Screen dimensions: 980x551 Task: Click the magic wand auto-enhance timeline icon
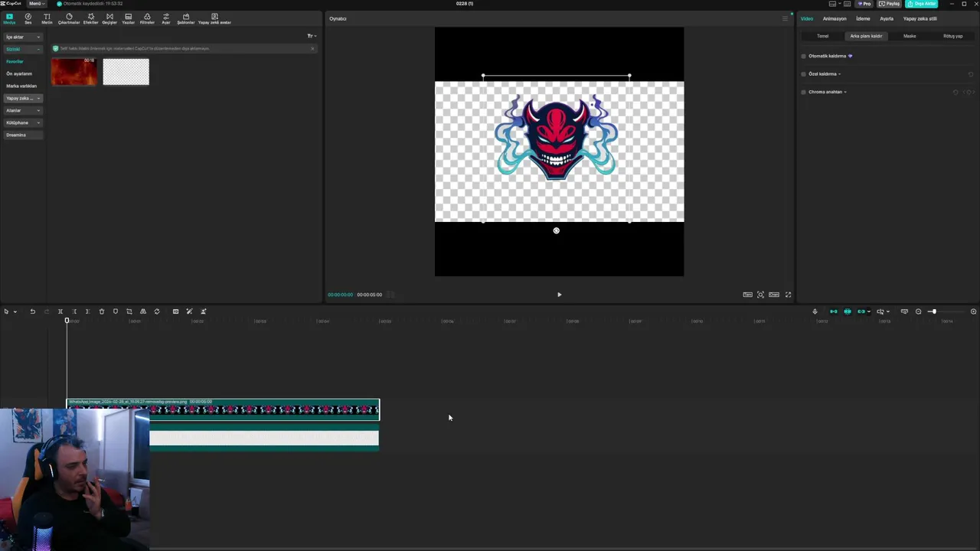pos(189,311)
